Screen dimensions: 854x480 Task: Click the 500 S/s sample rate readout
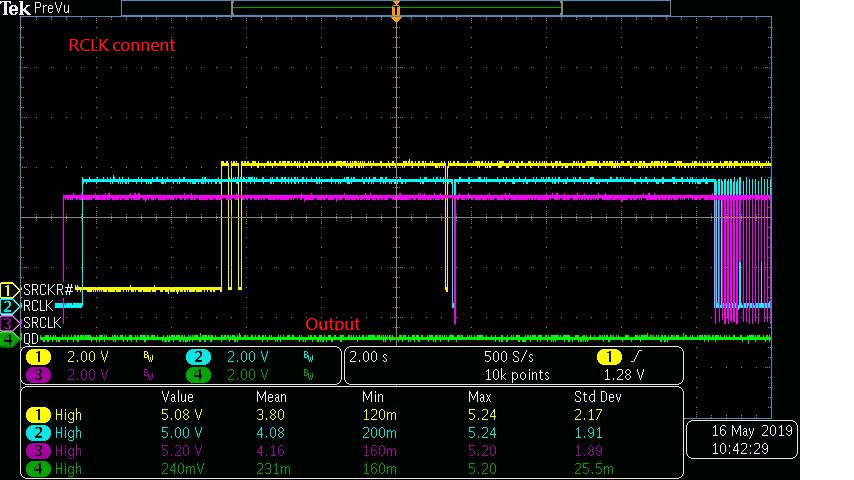tap(509, 357)
